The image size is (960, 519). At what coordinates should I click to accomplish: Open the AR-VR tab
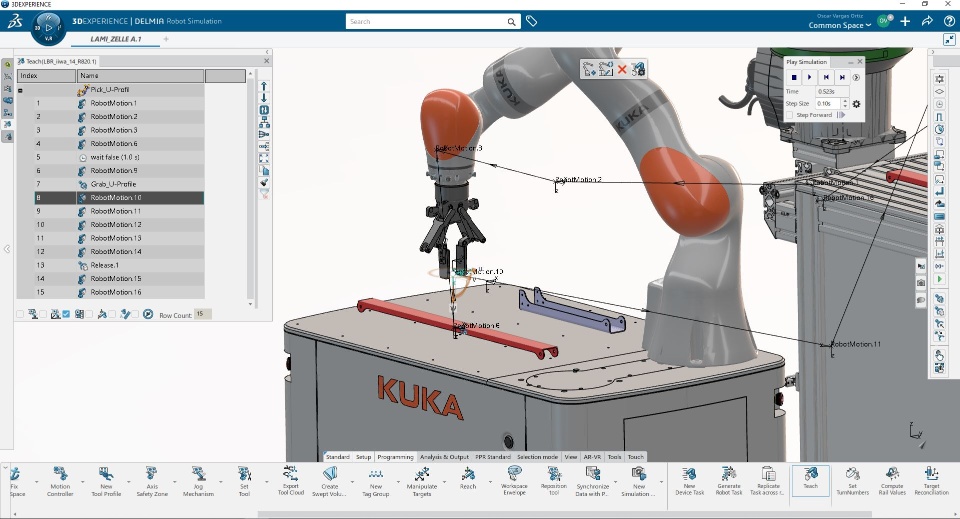click(592, 457)
